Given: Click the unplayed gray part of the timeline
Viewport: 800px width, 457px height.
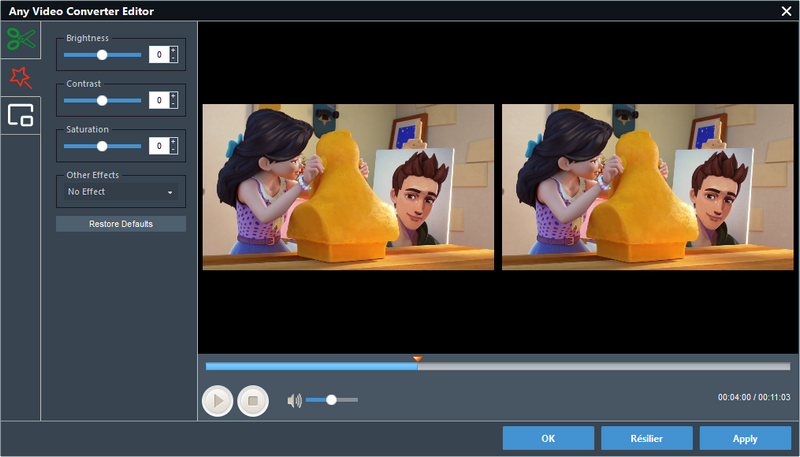Looking at the screenshot, I should [x=604, y=367].
